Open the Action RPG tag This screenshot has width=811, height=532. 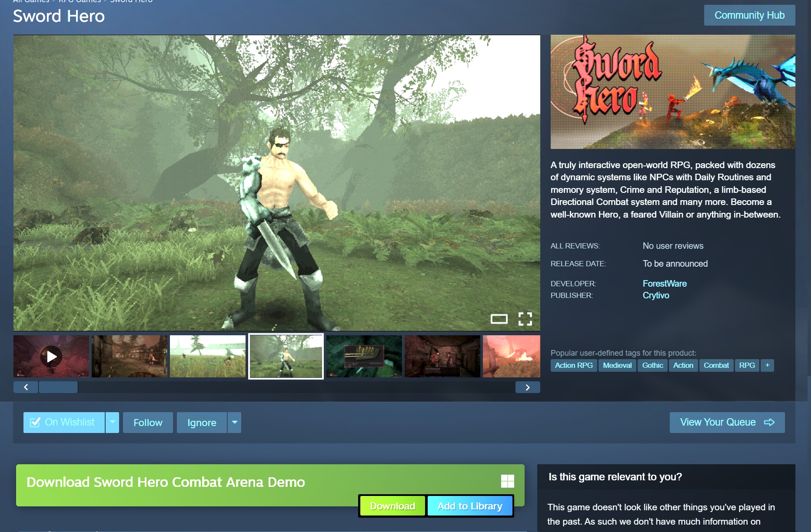pyautogui.click(x=574, y=365)
